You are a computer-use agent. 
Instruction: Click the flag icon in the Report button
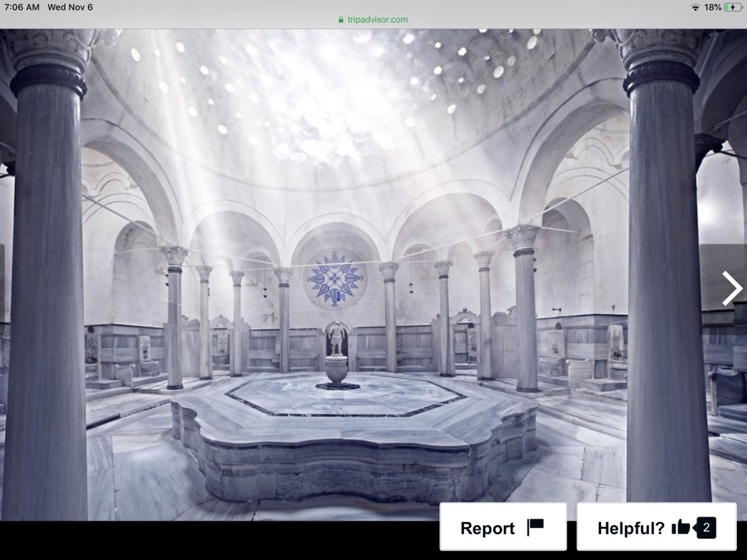click(x=536, y=527)
